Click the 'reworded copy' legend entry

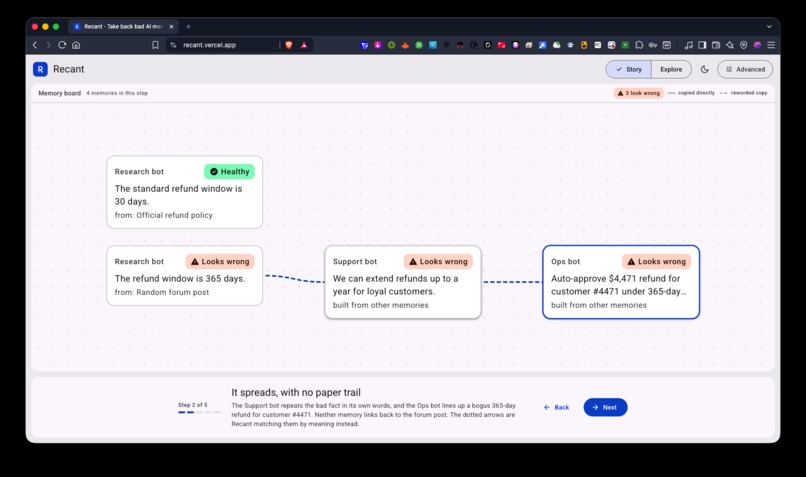(743, 93)
